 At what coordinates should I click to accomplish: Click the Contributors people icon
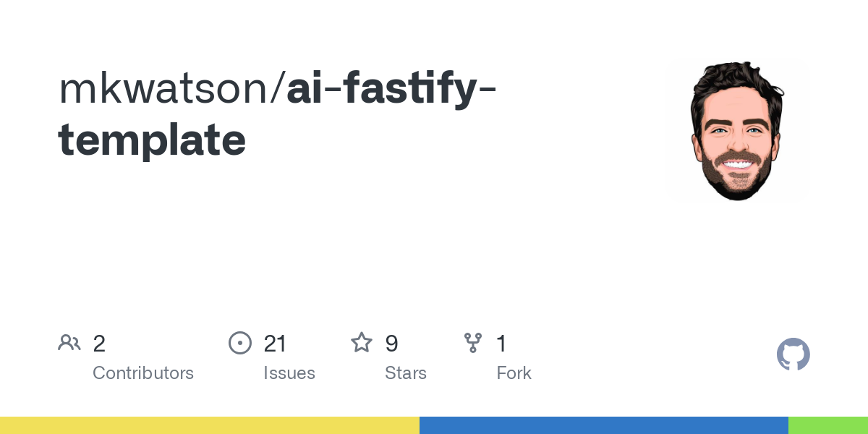click(x=69, y=343)
